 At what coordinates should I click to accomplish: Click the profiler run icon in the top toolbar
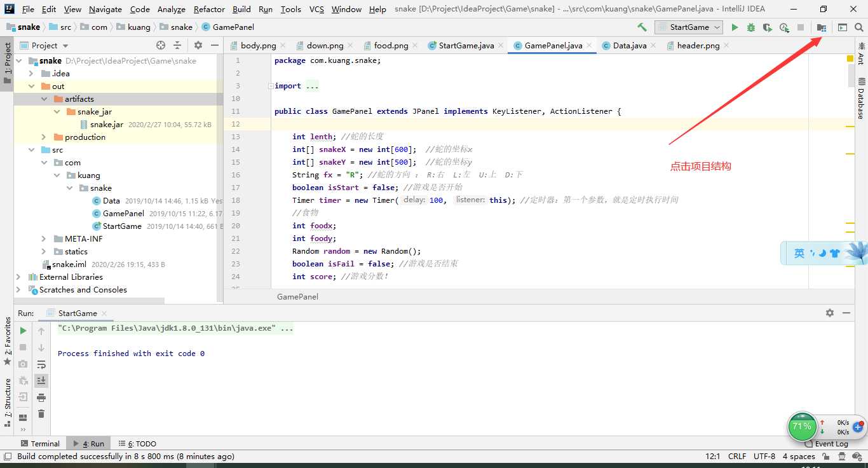pyautogui.click(x=784, y=27)
